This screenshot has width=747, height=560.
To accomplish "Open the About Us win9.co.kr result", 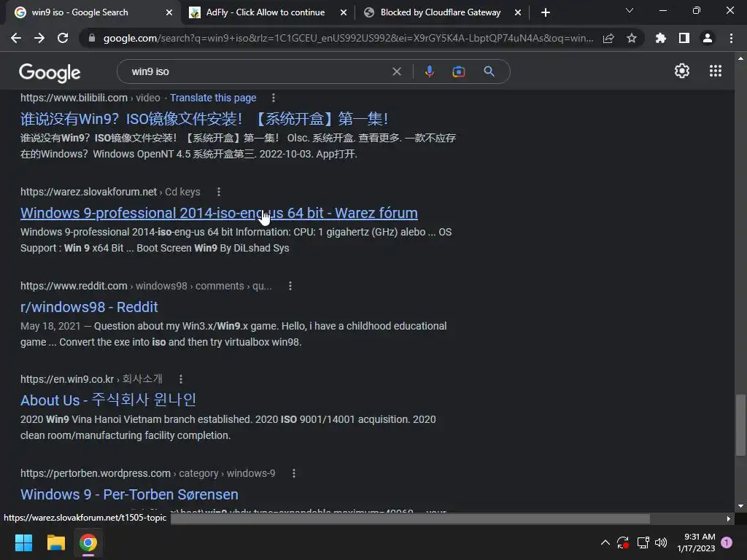I will point(108,400).
